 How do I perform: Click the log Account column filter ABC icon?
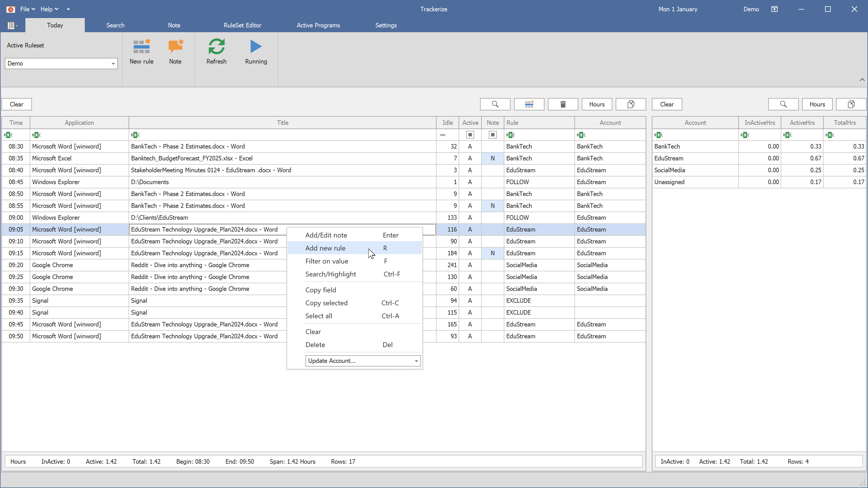click(581, 135)
